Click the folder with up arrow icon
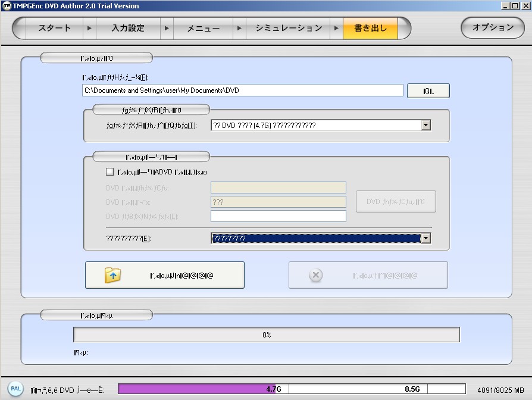 pos(112,275)
